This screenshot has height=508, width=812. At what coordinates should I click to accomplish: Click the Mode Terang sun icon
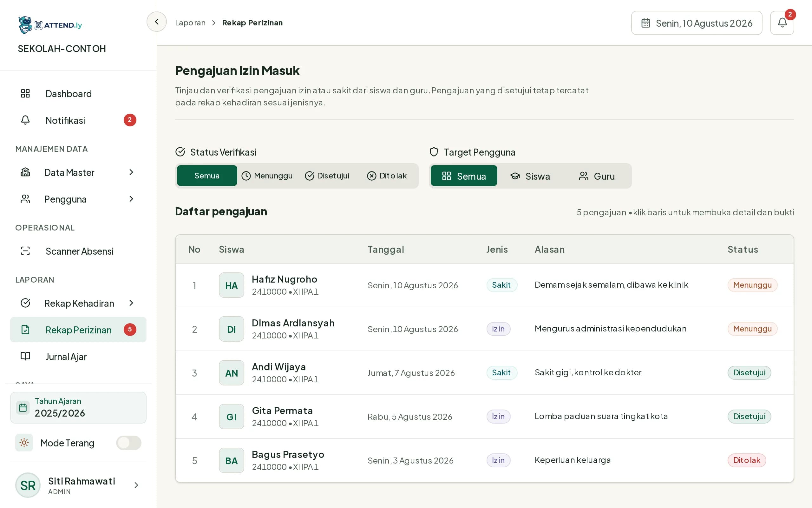[x=24, y=443]
